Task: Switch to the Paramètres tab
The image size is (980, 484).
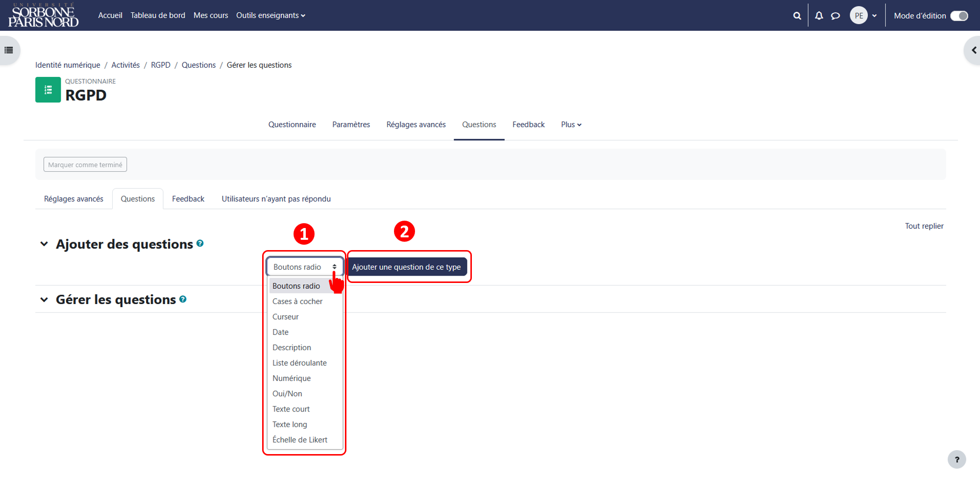Action: click(x=351, y=125)
